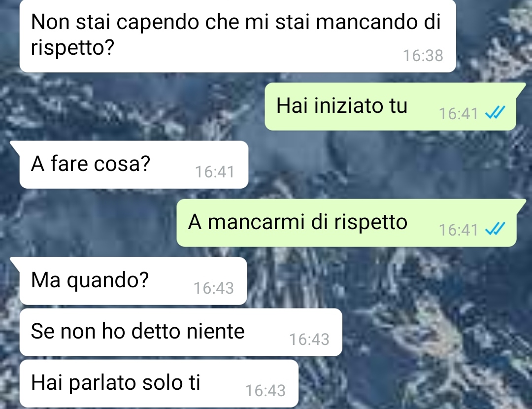Click the 16:43 timestamp on 'Hai parlato solo ti'
Image resolution: width=532 pixels, height=409 pixels.
(x=266, y=391)
